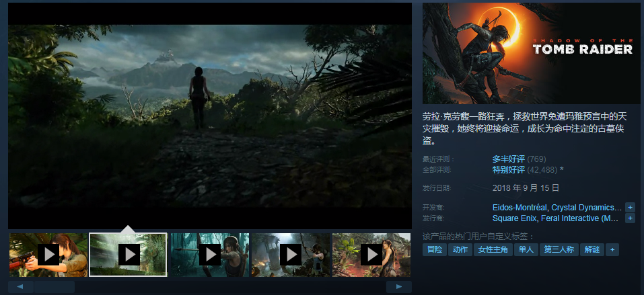Open developer Eidos-Montréal link
The image size is (644, 295).
520,208
